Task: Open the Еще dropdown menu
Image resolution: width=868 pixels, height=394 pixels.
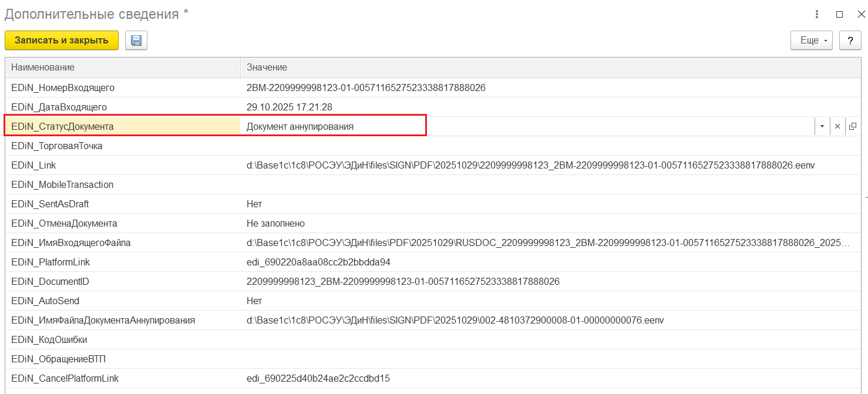Action: pyautogui.click(x=812, y=41)
